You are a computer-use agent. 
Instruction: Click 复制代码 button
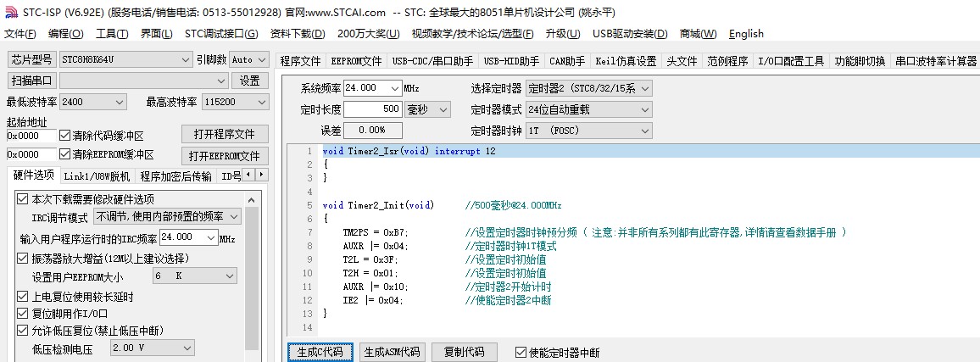[465, 352]
